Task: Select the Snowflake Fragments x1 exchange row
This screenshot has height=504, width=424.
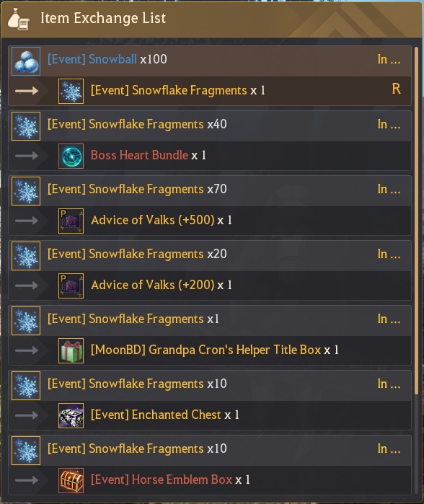Action: pos(210,335)
